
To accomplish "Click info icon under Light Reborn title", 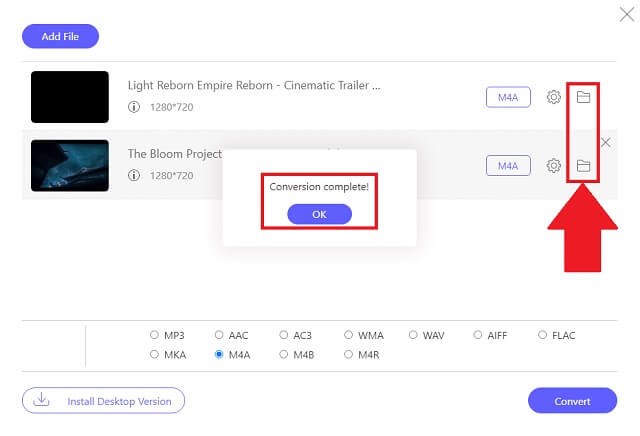I will [134, 107].
